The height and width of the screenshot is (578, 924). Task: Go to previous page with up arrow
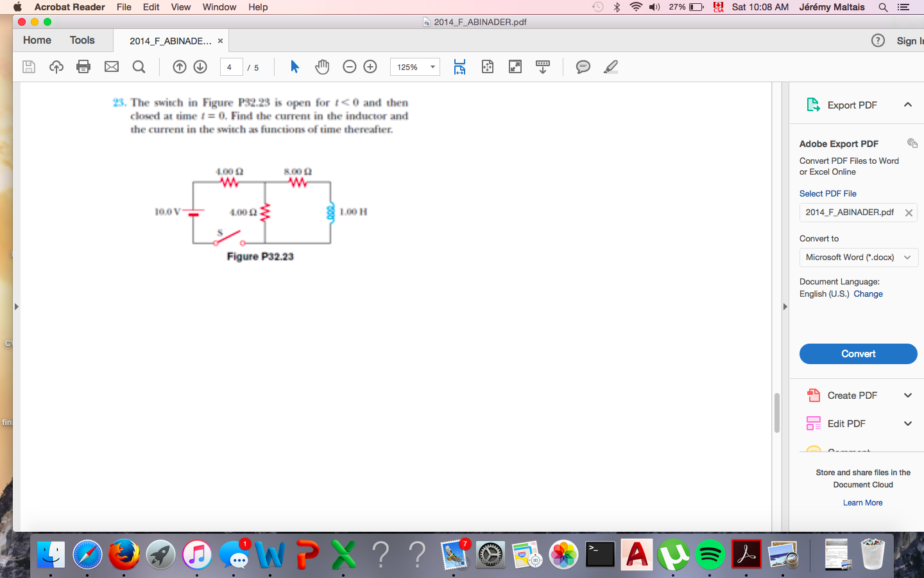180,67
